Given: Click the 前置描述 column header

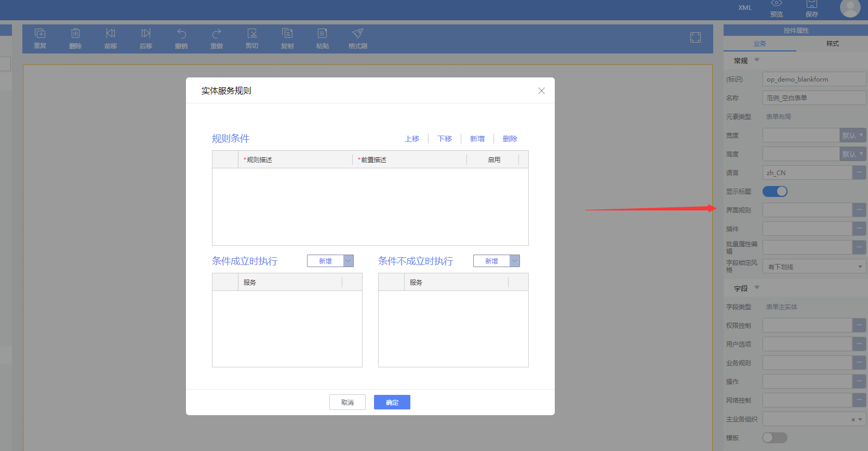Looking at the screenshot, I should pos(409,160).
